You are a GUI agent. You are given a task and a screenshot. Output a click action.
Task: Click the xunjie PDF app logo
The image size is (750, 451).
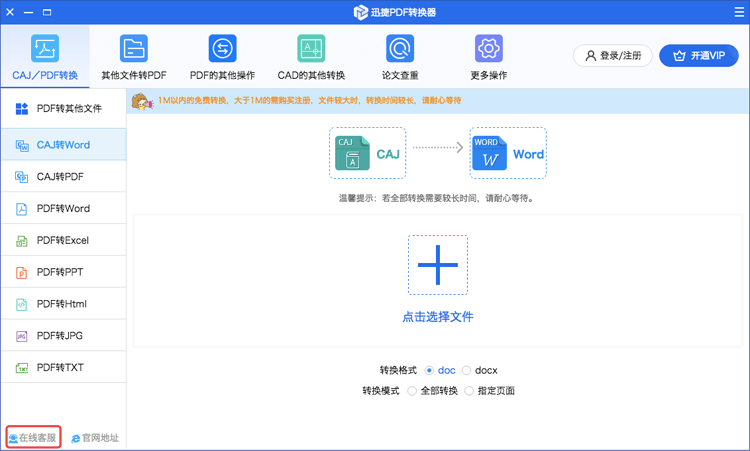pyautogui.click(x=360, y=12)
